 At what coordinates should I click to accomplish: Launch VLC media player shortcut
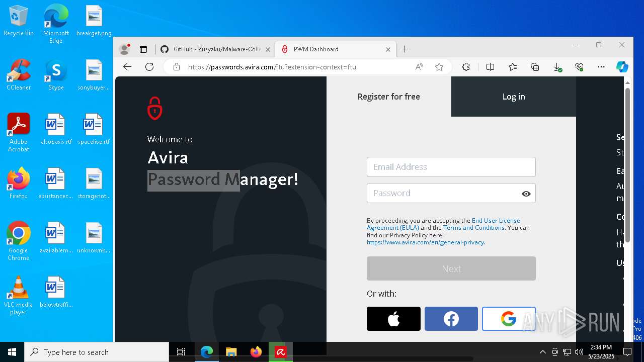click(19, 296)
